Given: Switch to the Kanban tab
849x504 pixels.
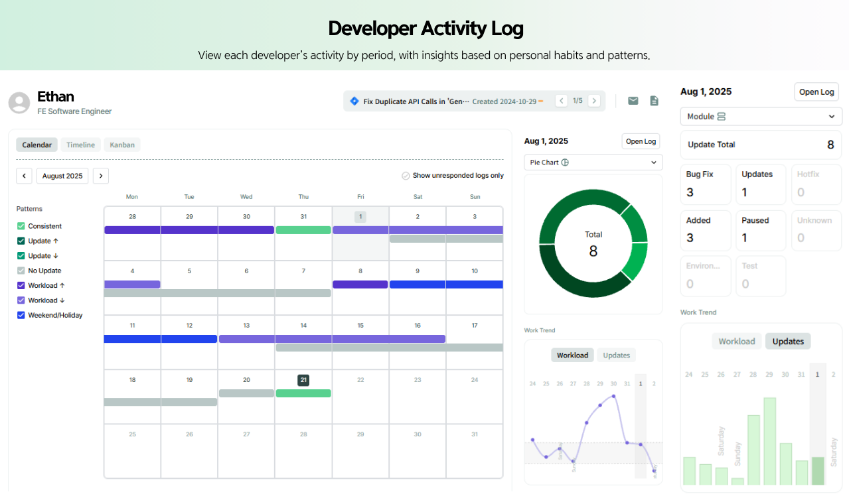Looking at the screenshot, I should [x=122, y=145].
